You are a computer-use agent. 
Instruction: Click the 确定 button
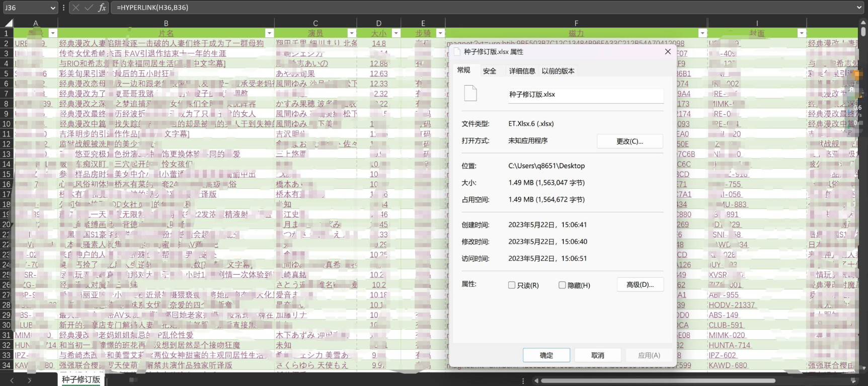click(546, 355)
